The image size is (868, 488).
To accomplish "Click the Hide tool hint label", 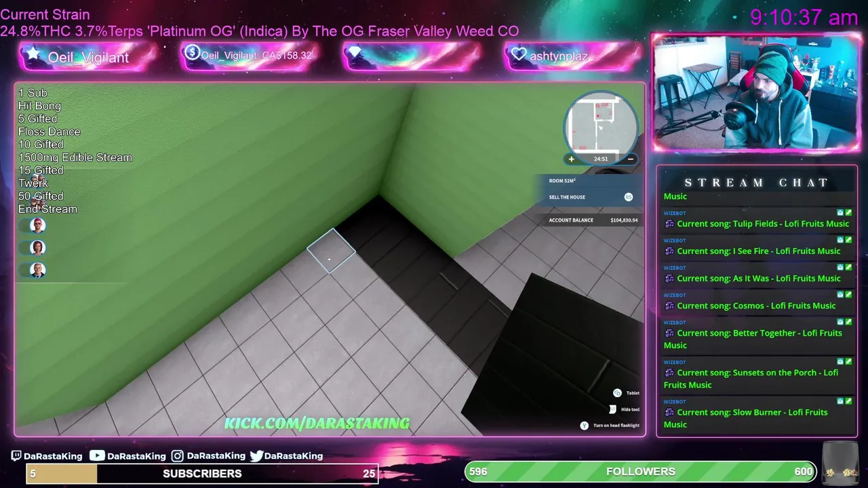I will [630, 409].
